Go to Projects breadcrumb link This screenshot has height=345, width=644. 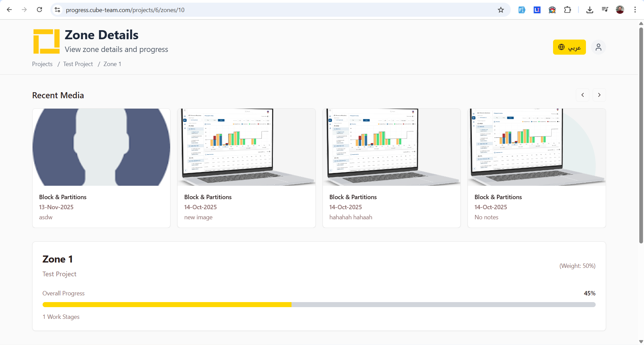(42, 64)
